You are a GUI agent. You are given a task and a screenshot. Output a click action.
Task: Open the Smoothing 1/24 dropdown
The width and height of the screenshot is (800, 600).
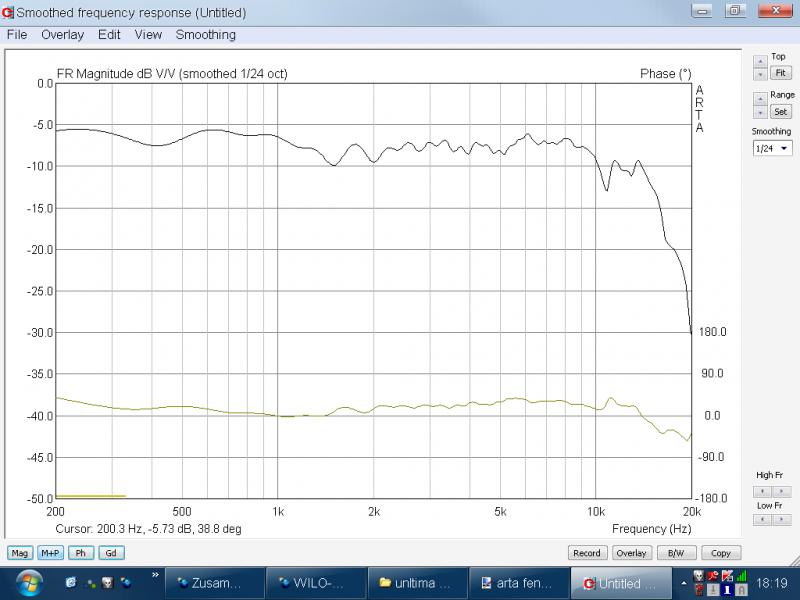(x=772, y=148)
